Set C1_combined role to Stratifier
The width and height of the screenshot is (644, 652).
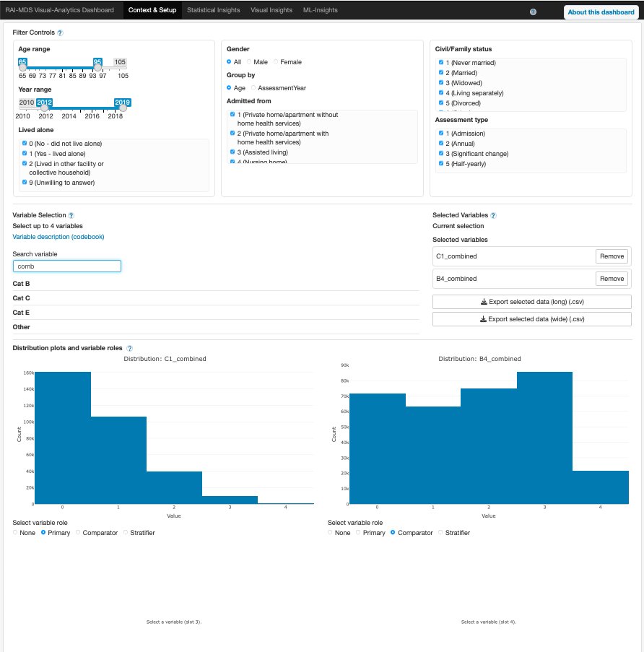(125, 533)
